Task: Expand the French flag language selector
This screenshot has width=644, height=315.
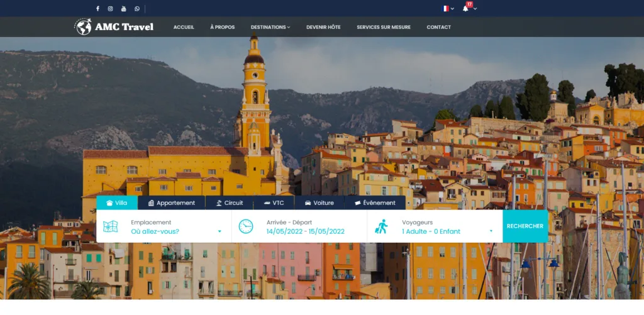Action: (448, 9)
